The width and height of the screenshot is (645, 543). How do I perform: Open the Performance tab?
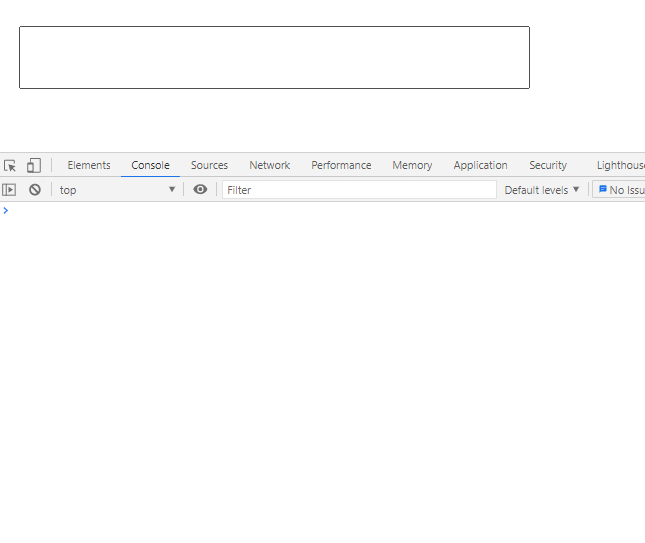coord(341,165)
